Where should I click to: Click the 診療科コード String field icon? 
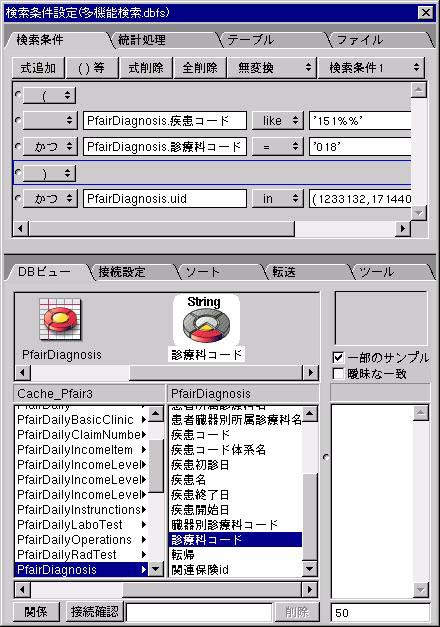(206, 319)
